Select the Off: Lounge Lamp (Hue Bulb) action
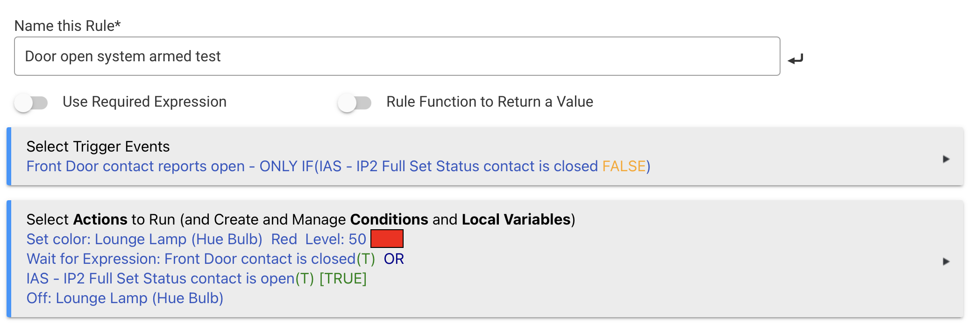This screenshot has width=980, height=334. click(125, 298)
